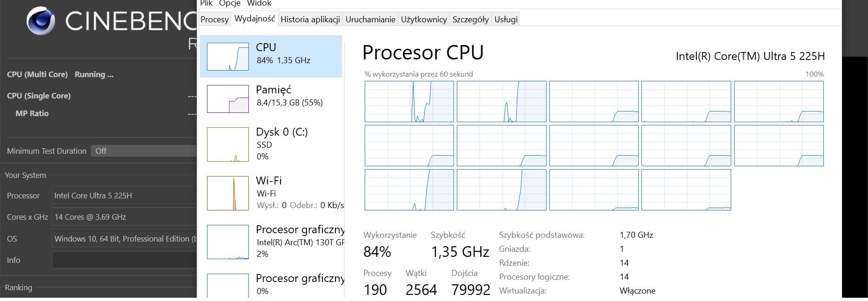Open the Wi-Fi network activity graph
This screenshot has width=868, height=301.
(228, 193)
